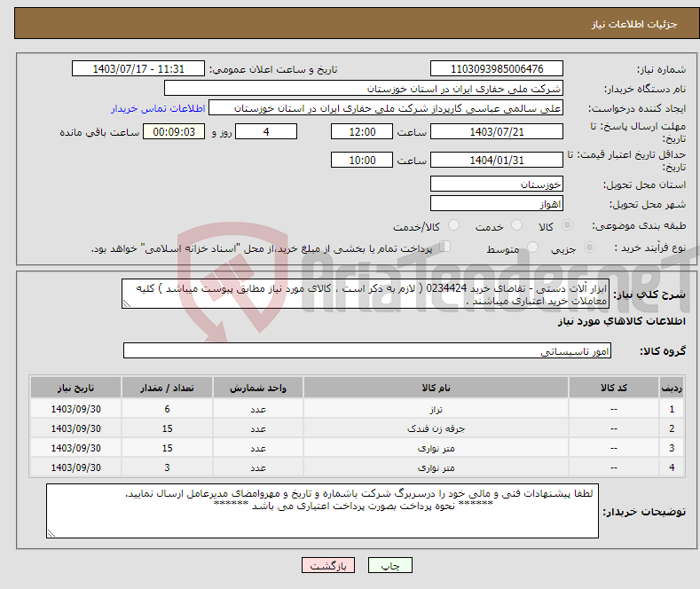Viewport: 700px width, 589px height.
Task: Click the request number field 1103093985006476
Action: 497,68
